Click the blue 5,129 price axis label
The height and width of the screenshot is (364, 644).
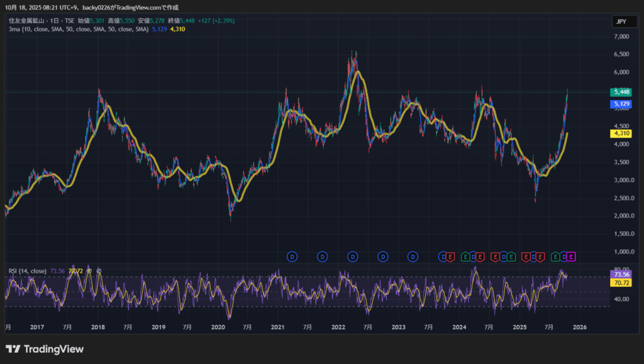621,104
